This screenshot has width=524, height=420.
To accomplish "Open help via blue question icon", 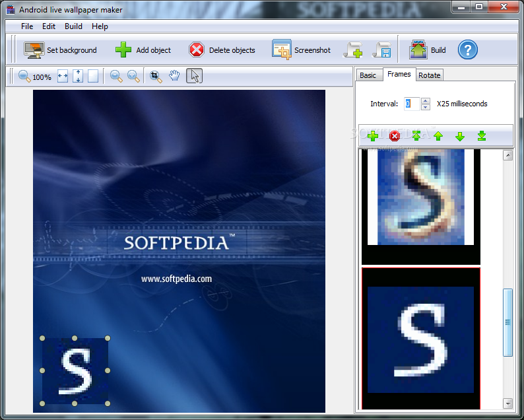I will pyautogui.click(x=467, y=50).
